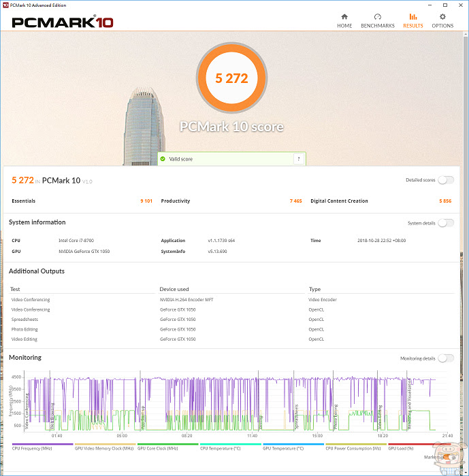
Task: Open the Benchmarks gauge icon
Action: coord(378,17)
